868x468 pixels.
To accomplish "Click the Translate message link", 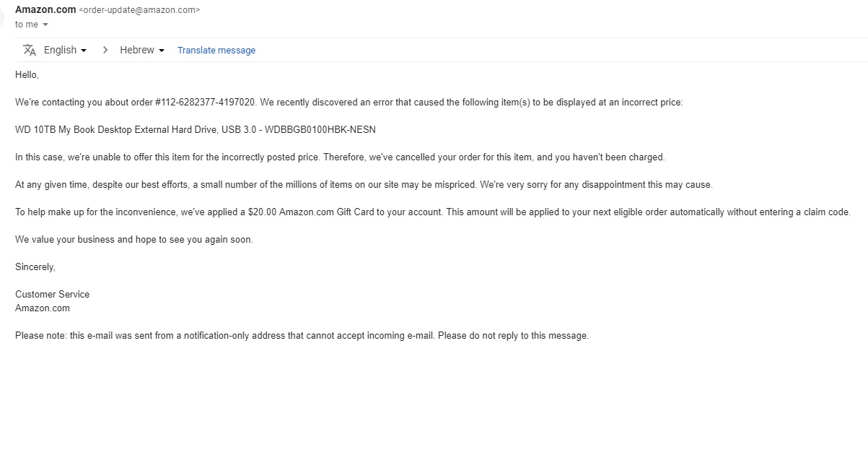I will 216,51.
